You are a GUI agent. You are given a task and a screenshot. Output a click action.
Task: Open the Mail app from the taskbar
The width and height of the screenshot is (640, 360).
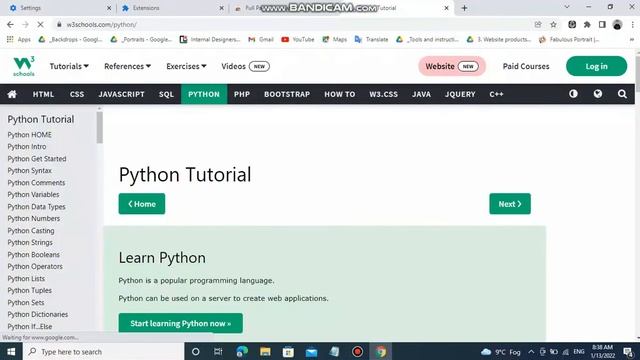point(311,351)
